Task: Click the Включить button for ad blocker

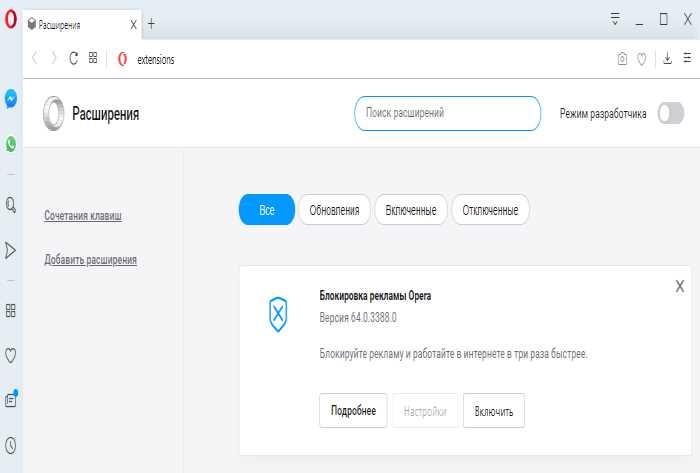Action: click(x=493, y=411)
